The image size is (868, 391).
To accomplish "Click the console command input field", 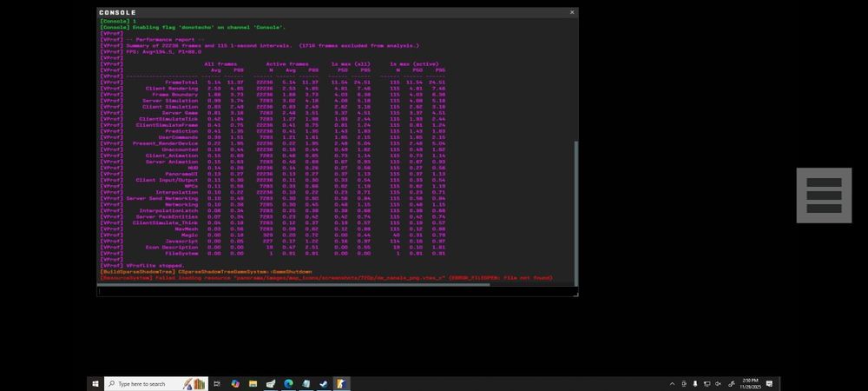I will point(337,291).
